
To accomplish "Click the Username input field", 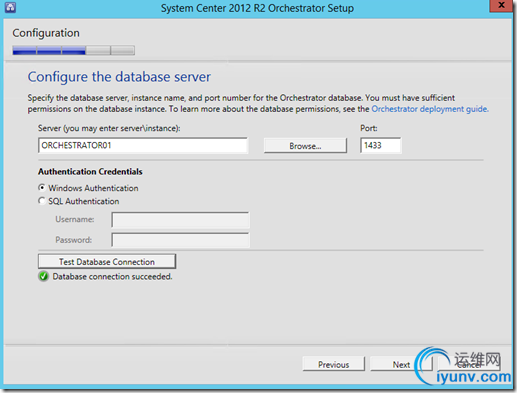I will [x=180, y=220].
